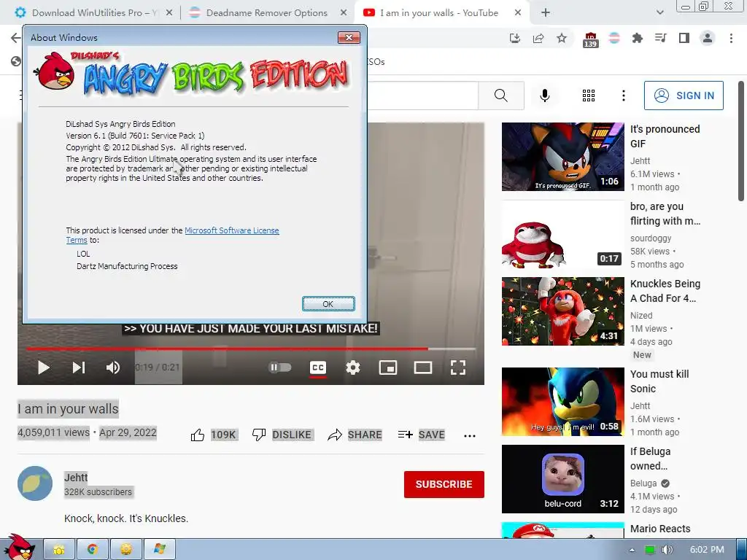This screenshot has width=747, height=560.
Task: Open the extension with 139 badge
Action: (x=590, y=39)
